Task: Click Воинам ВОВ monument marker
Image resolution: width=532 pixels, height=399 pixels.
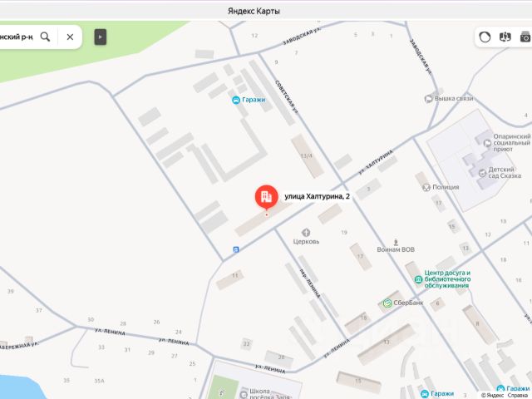Action: 396,242
